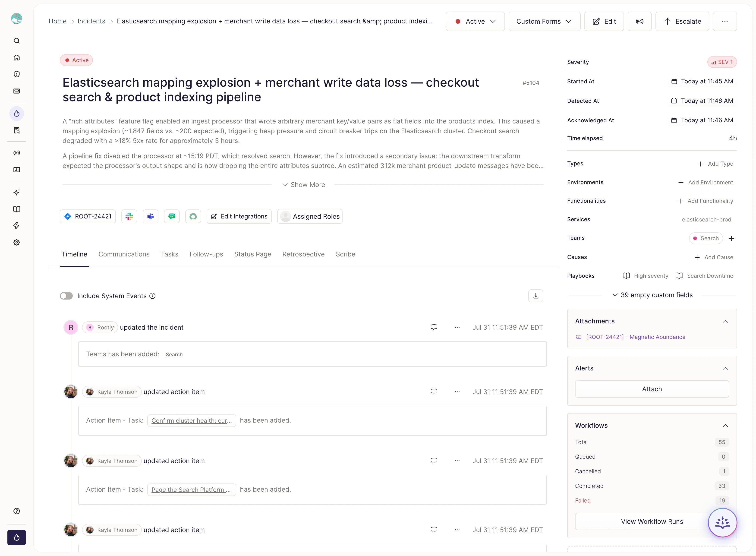Click Add Type
Screen dimensions: 756x556
point(715,164)
